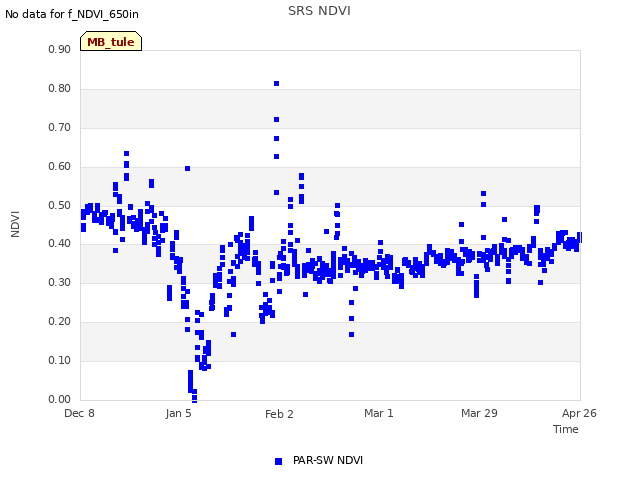640x480 pixels.
Task: Click the isolated data point near 0.60 in early January
Action: (x=187, y=169)
